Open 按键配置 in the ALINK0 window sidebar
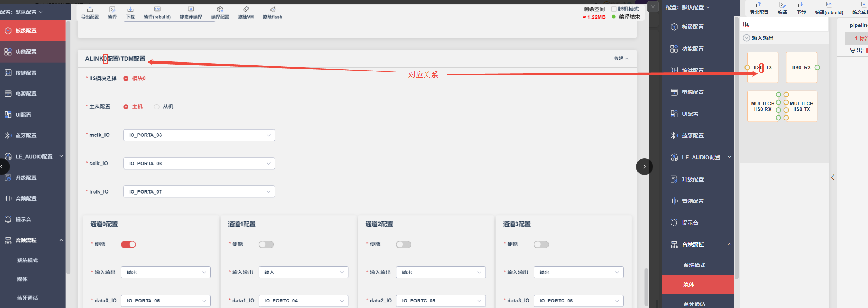 (33, 73)
